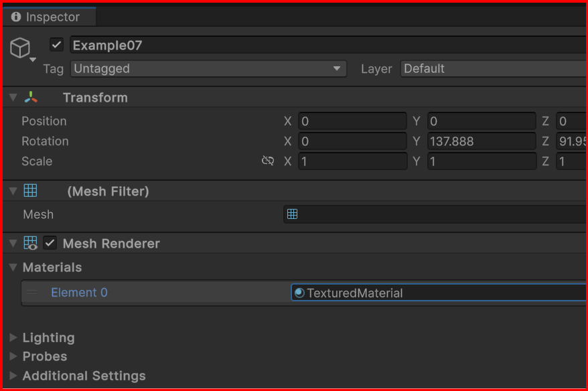The width and height of the screenshot is (588, 391).
Task: Grab the Element 0 drag handle
Action: pos(32,293)
